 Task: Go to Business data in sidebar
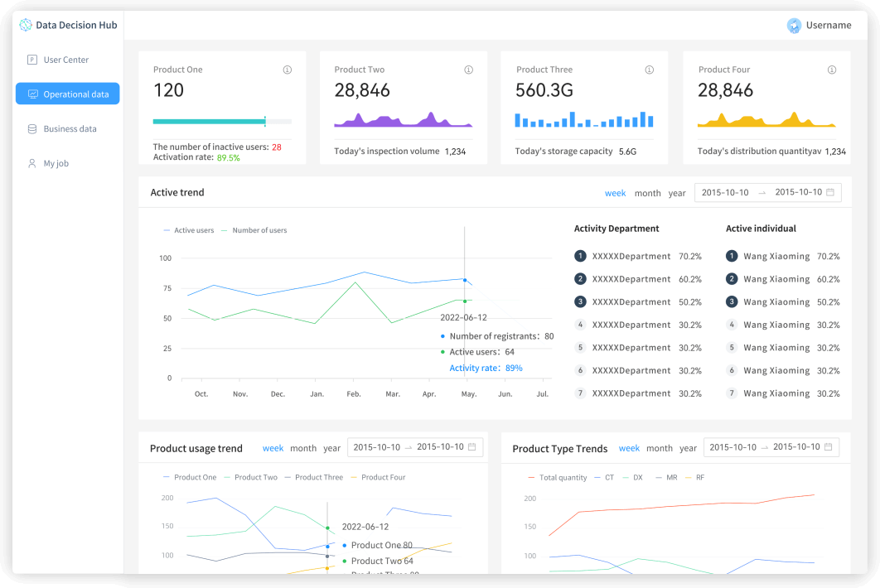(x=70, y=129)
